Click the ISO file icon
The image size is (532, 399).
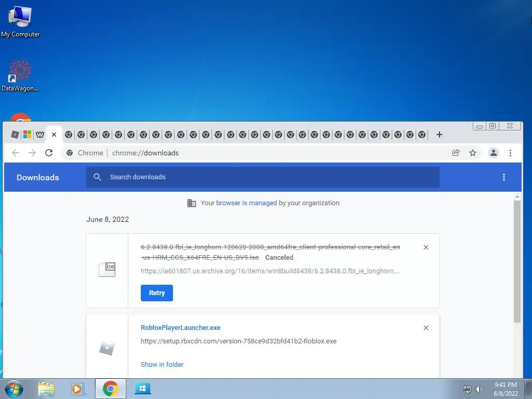click(x=107, y=270)
